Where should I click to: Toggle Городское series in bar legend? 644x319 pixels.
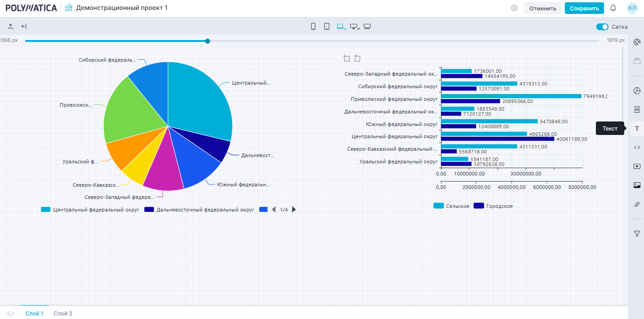493,206
